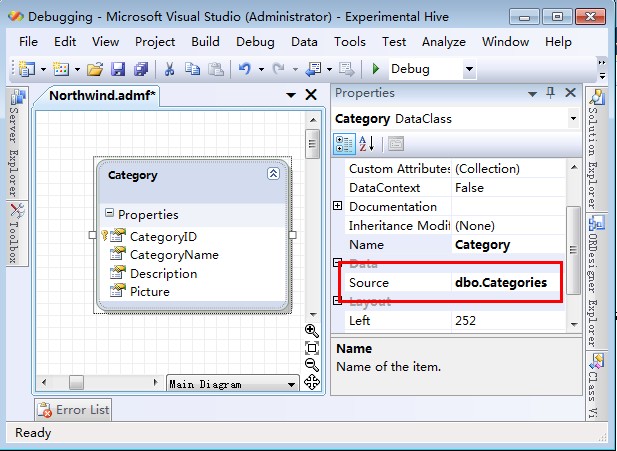Sort properties alphabetically with A-Z icon
Viewport: 617px width, 451px height.
coord(367,144)
